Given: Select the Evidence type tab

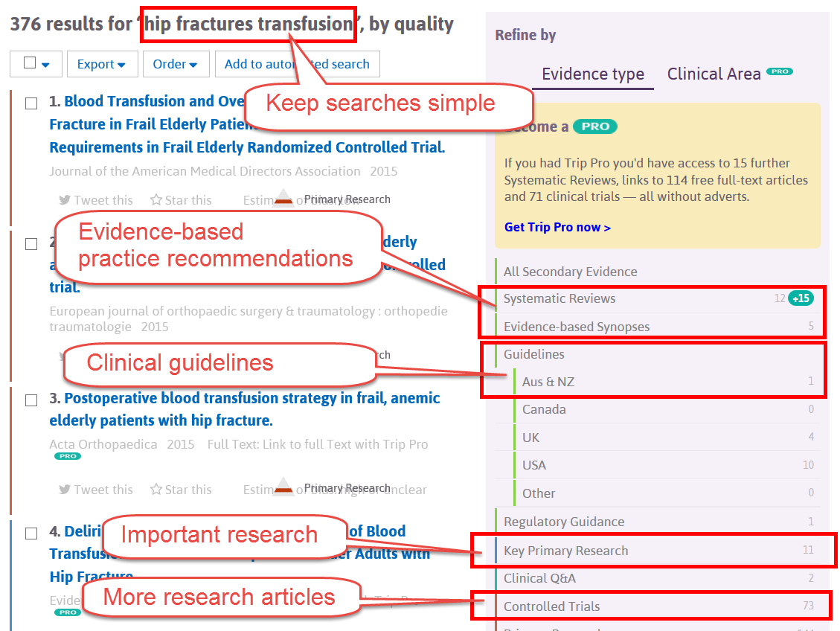Looking at the screenshot, I should coord(592,74).
